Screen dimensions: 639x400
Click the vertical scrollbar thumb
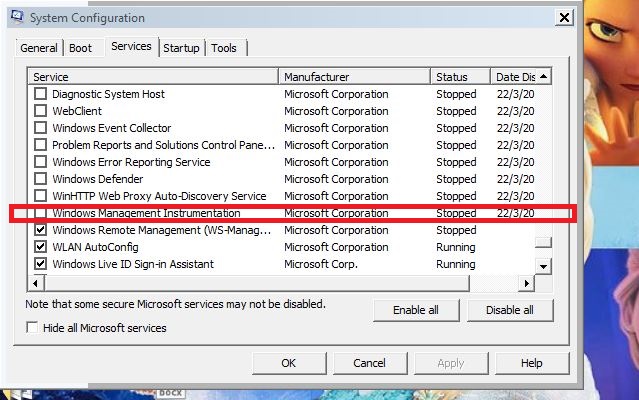click(x=544, y=242)
